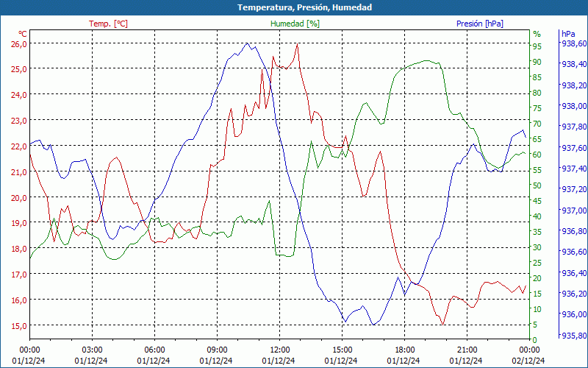Click the '936,60' pressure axis value
588x368 pixels.
tap(573, 252)
